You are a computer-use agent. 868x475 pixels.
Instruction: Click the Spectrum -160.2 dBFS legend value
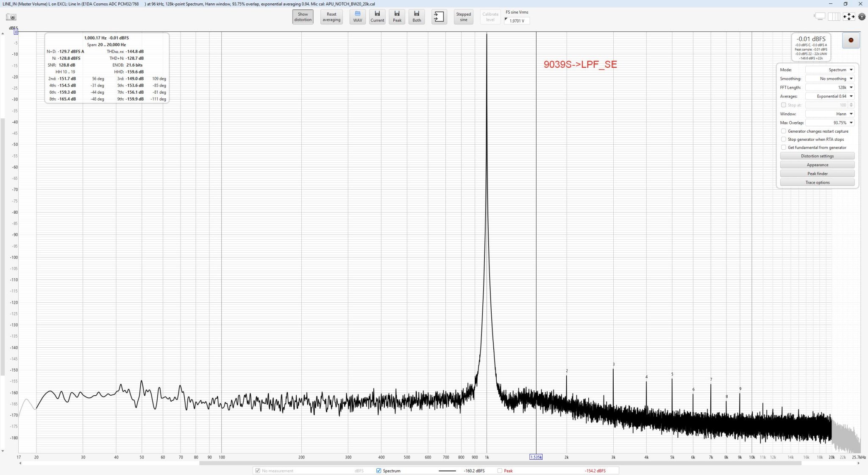pos(474,471)
